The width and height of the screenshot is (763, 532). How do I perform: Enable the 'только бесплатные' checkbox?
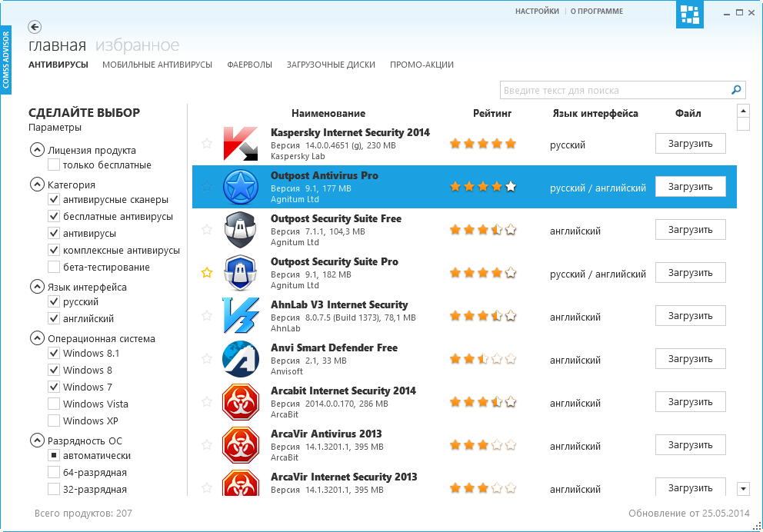(x=54, y=165)
